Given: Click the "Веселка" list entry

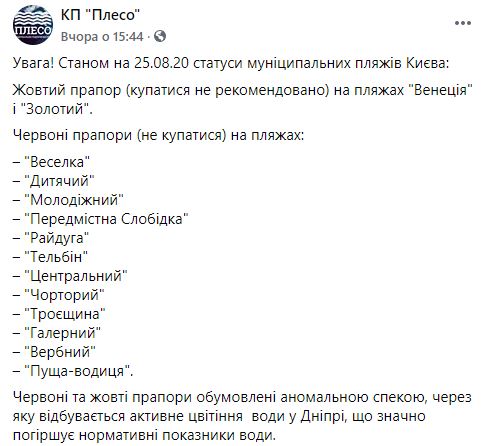Looking at the screenshot, I should [52, 162].
